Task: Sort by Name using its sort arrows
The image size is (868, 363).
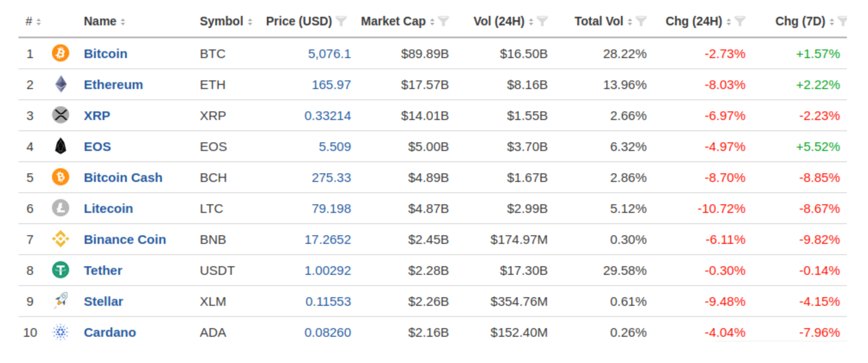Action: [123, 22]
